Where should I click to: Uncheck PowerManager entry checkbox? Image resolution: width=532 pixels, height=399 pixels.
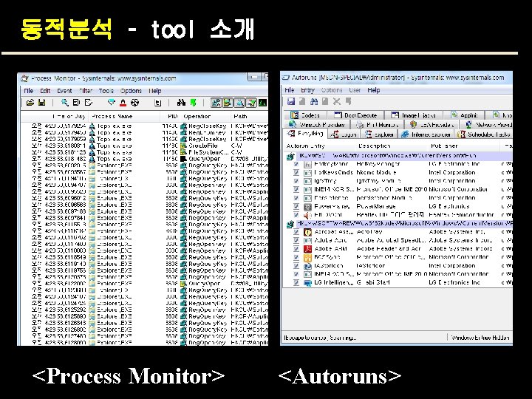click(296, 207)
